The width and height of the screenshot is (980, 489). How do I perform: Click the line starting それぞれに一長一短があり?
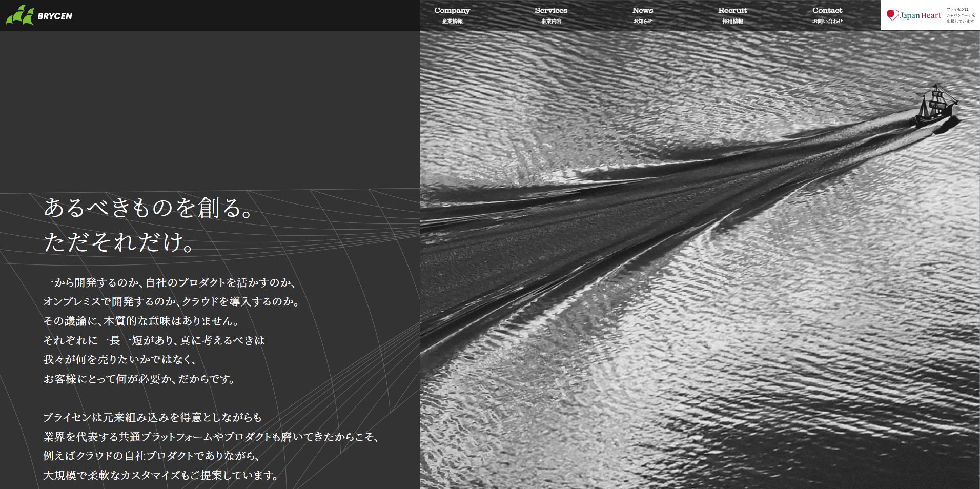coord(154,340)
